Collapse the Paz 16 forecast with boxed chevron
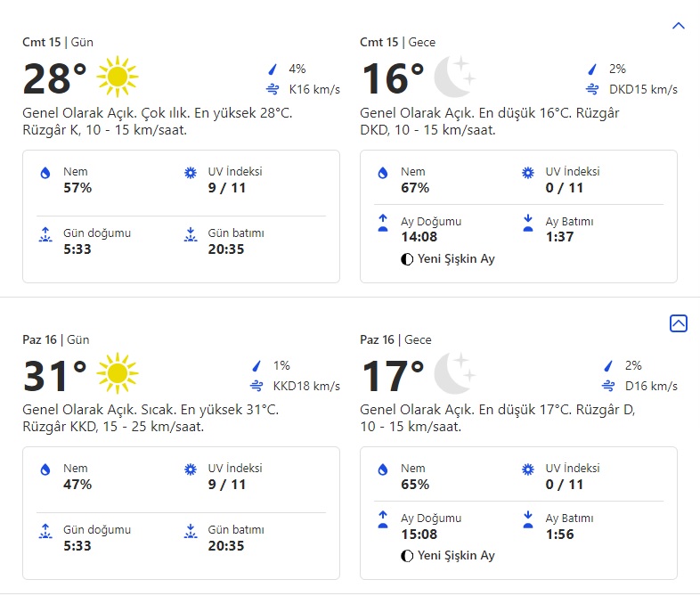Viewport: 700px width, 596px height. tap(678, 323)
